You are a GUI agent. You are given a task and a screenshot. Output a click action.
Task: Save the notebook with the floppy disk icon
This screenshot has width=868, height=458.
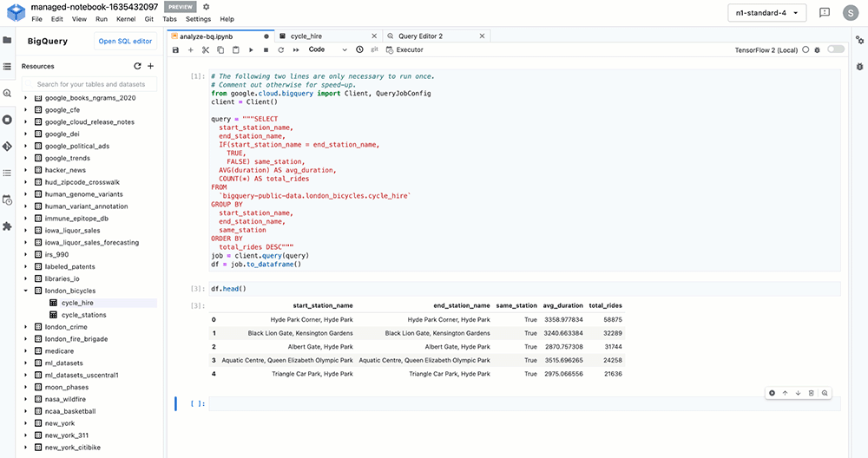[x=176, y=49]
